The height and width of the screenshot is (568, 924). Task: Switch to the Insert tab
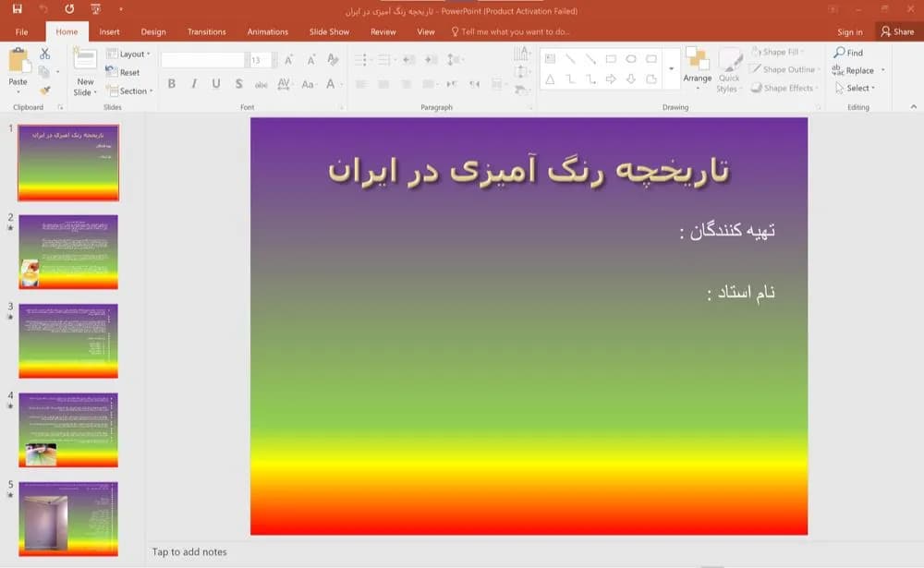109,31
